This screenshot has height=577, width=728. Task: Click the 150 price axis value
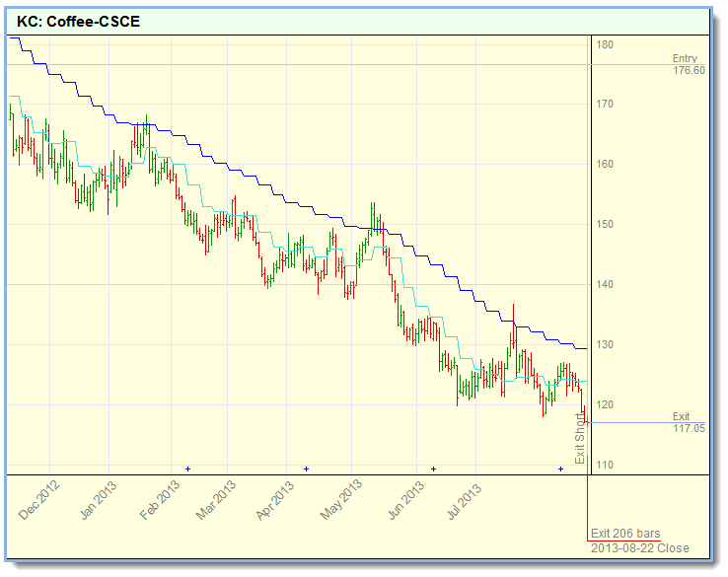pyautogui.click(x=605, y=224)
